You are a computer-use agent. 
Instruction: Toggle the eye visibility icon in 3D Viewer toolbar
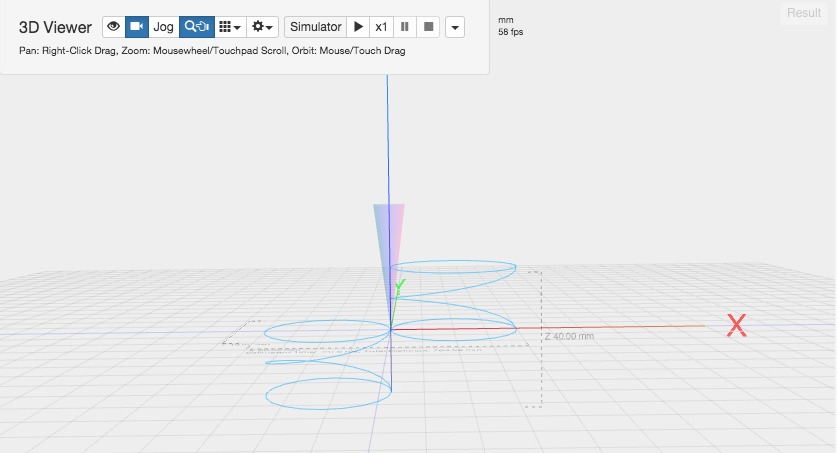(x=113, y=27)
